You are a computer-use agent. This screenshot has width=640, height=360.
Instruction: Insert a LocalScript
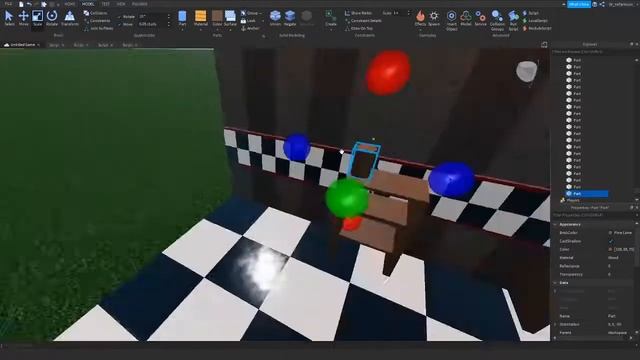[x=535, y=20]
